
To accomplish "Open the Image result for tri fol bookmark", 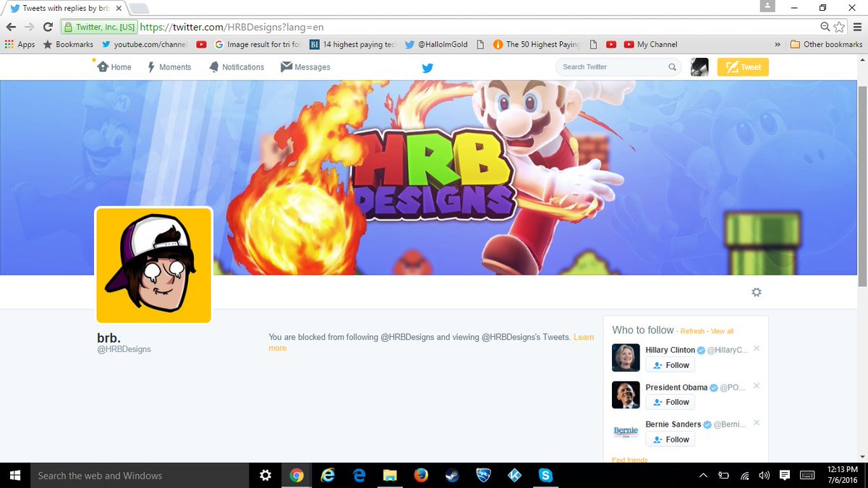I will pos(258,44).
